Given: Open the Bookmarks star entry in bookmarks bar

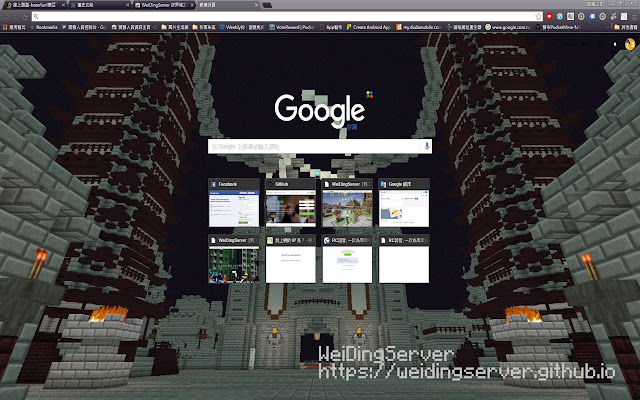Looking at the screenshot, I should [44, 27].
